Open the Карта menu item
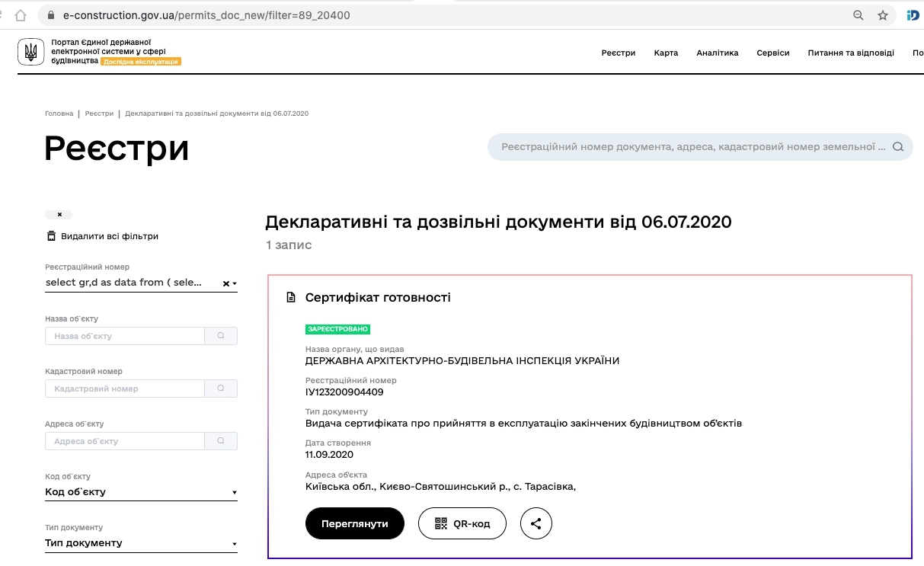Screen dimensions: 924x566 [x=666, y=53]
